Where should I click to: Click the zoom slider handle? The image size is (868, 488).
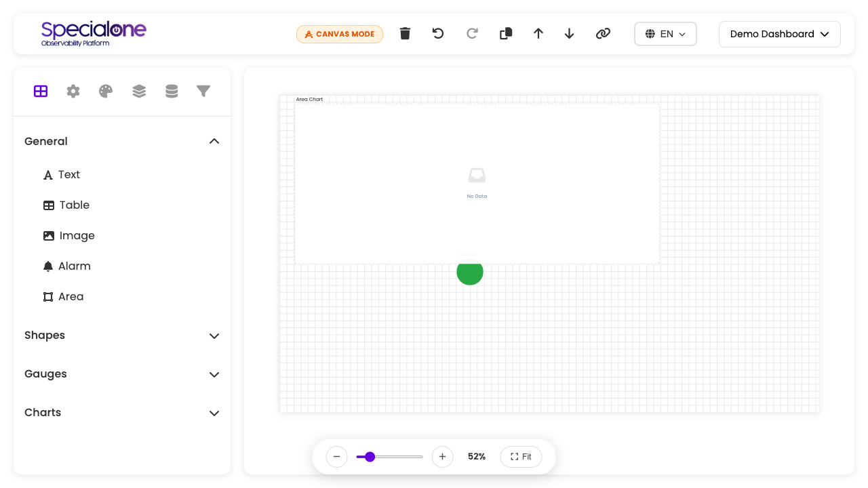coord(370,457)
